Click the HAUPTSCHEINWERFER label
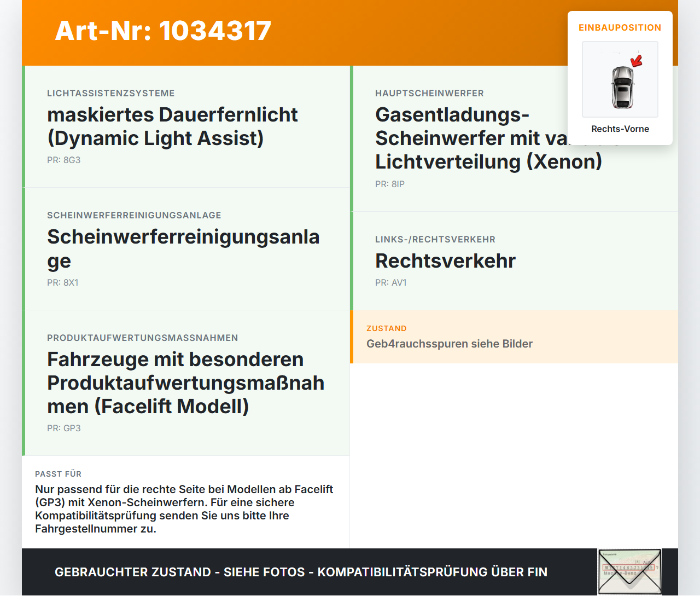This screenshot has height=596, width=700. pyautogui.click(x=429, y=93)
